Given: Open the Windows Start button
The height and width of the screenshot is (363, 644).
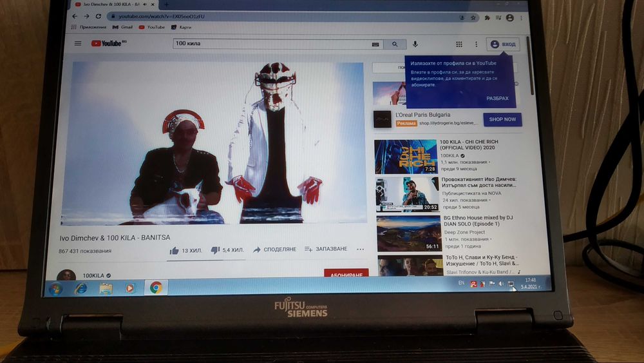Looking at the screenshot, I should (55, 289).
